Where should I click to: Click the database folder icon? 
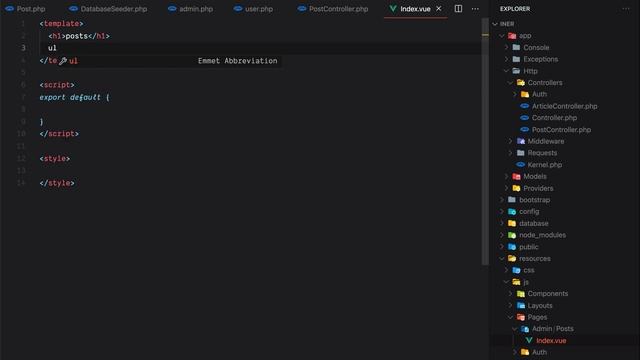512,223
